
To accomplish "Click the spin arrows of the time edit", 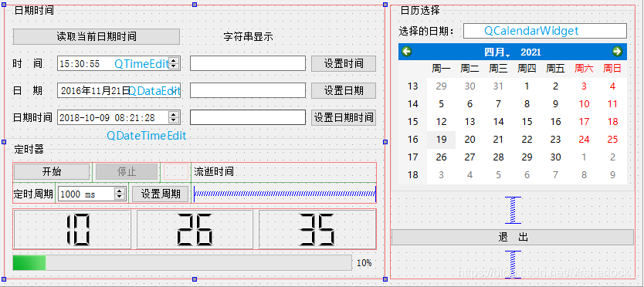I will (174, 63).
